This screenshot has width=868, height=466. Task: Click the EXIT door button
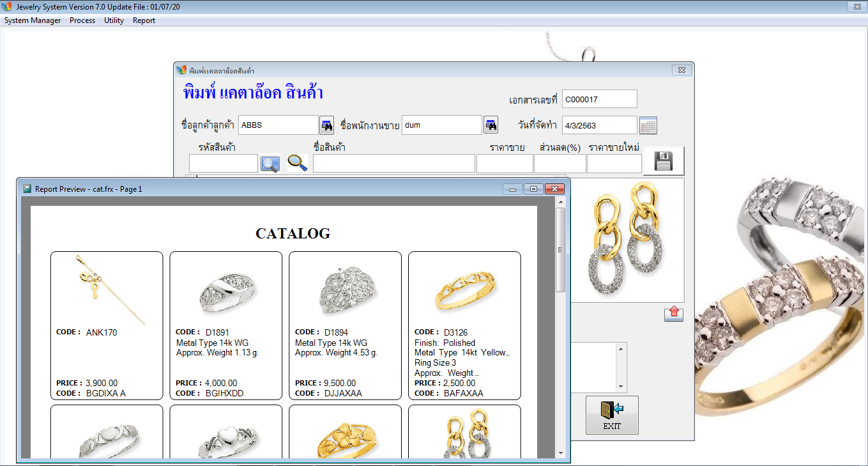612,416
